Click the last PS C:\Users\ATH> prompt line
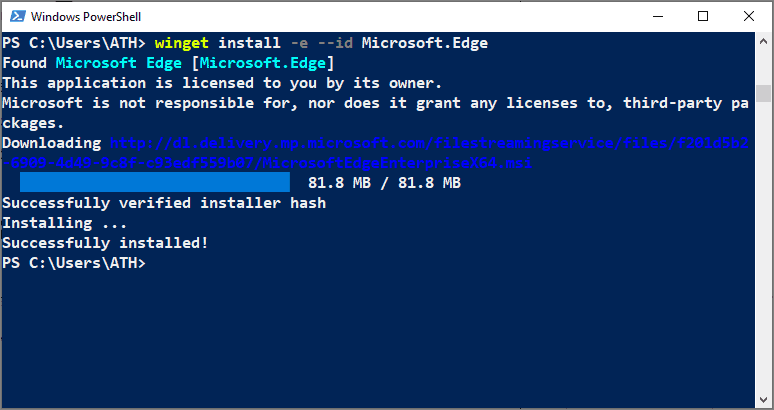Screen dimensions: 774x410 tap(74, 263)
